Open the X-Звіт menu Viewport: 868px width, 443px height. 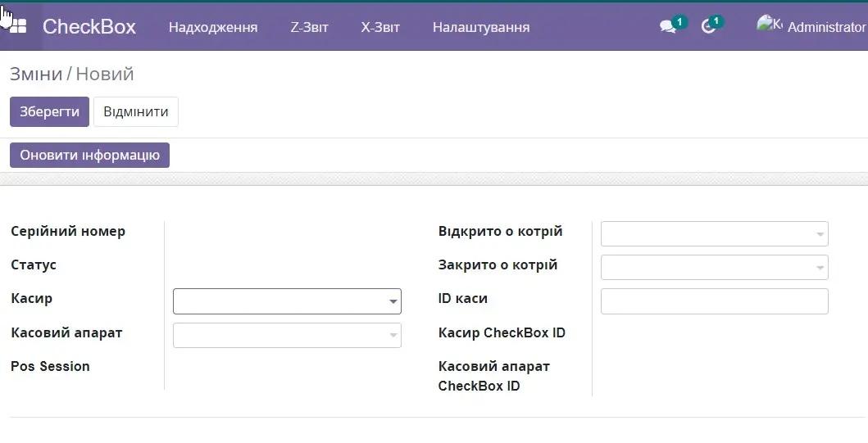coord(380,27)
